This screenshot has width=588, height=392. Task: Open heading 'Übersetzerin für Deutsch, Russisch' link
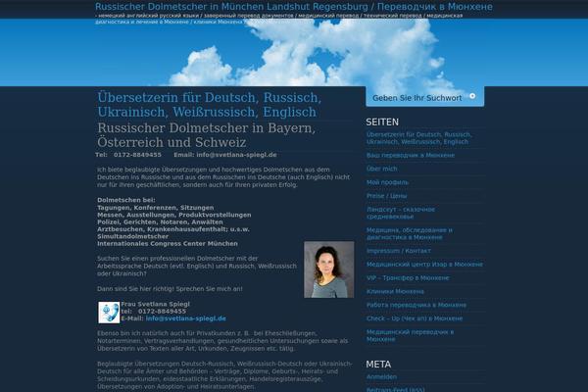(210, 105)
